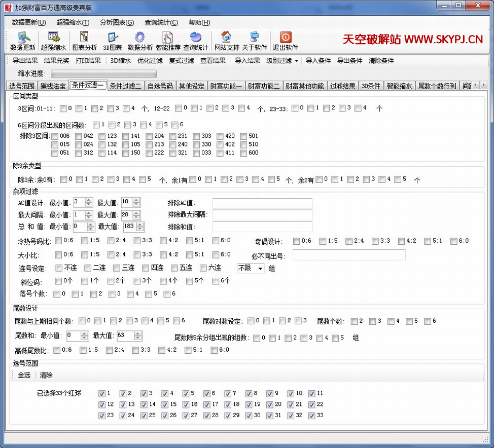Click the 清除条件 button
The width and height of the screenshot is (494, 448).
[381, 61]
